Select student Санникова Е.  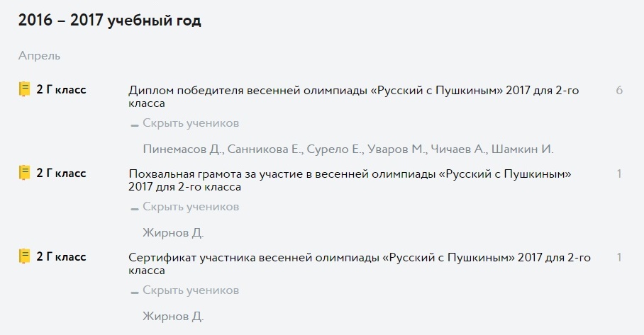pos(265,149)
